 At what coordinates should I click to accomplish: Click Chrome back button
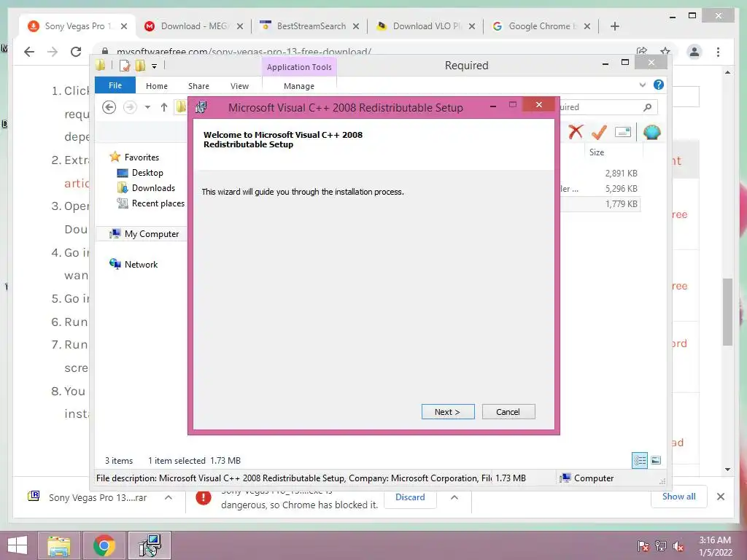[x=29, y=52]
